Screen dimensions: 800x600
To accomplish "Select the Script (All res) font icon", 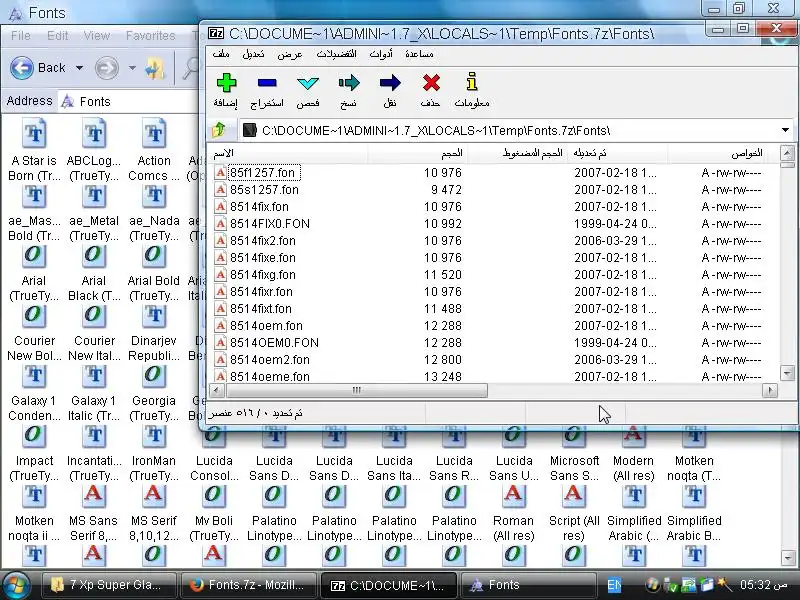I will coord(574,495).
